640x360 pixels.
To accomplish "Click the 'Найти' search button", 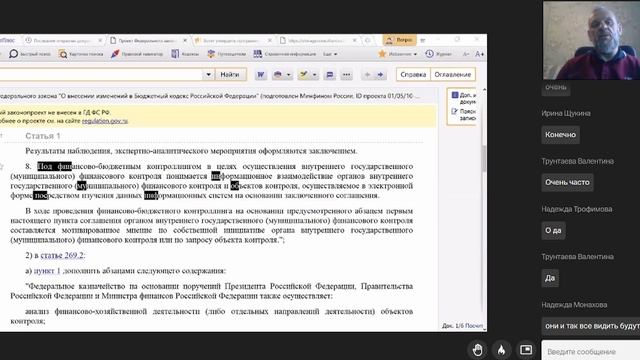I will click(230, 75).
